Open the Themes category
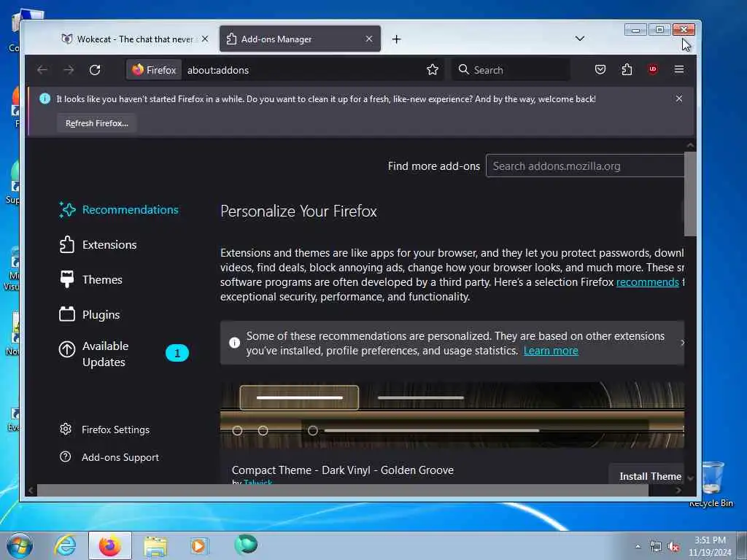The width and height of the screenshot is (747, 560). coord(91,279)
